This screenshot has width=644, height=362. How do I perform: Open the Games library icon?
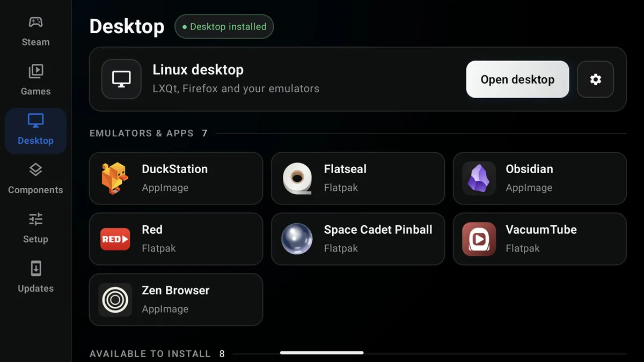coord(35,71)
